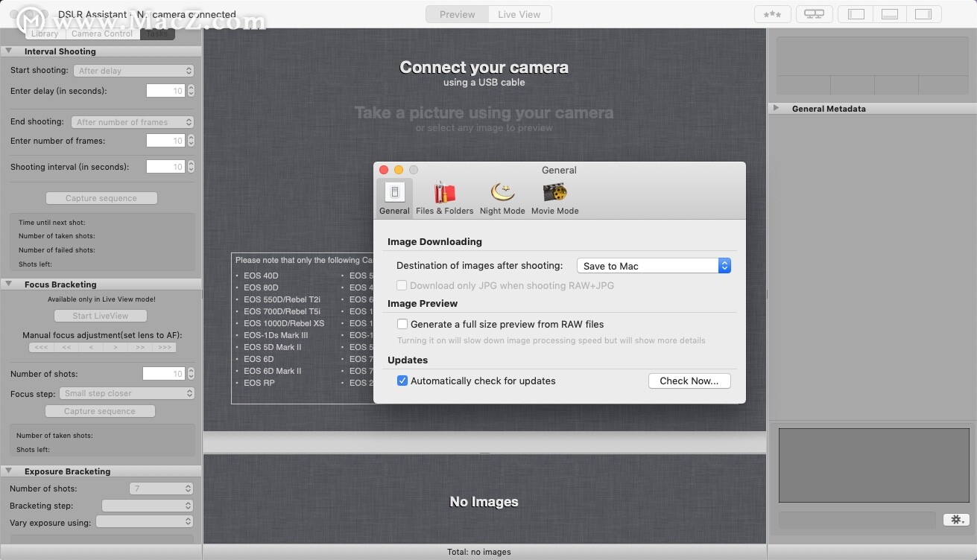Open the General preferences pane icon
The height and width of the screenshot is (560, 977).
point(394,198)
